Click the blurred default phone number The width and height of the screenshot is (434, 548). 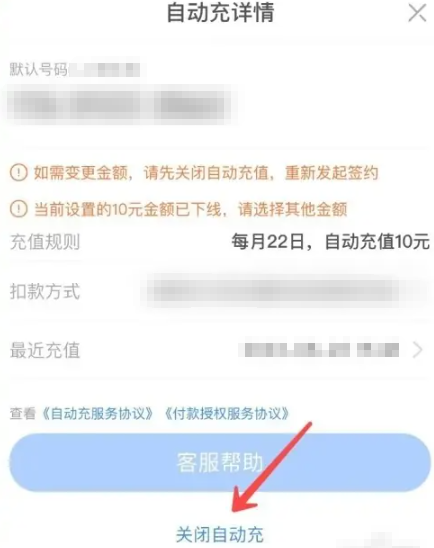tap(121, 105)
